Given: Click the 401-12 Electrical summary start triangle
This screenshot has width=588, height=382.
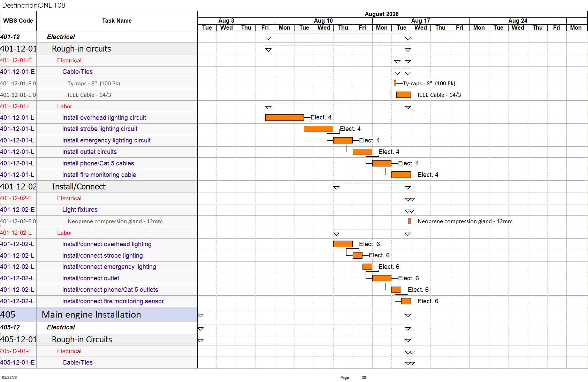Looking at the screenshot, I should 268,38.
